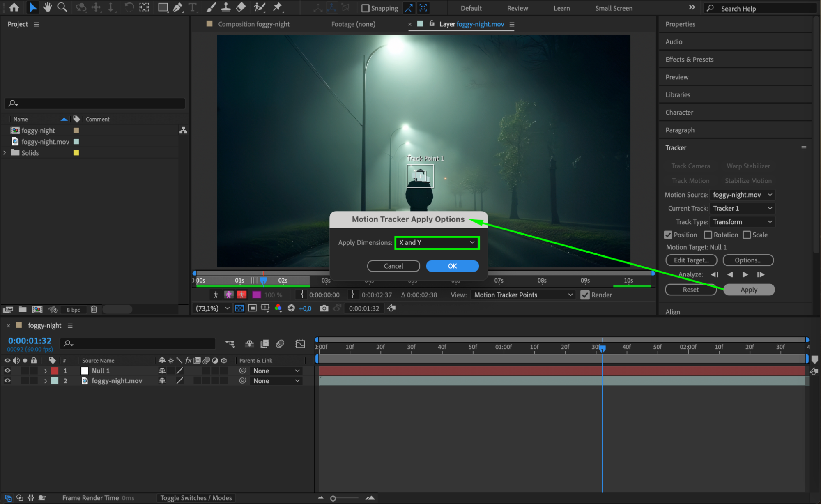Image resolution: width=821 pixels, height=504 pixels.
Task: Enable the Scale checkbox
Action: click(747, 235)
